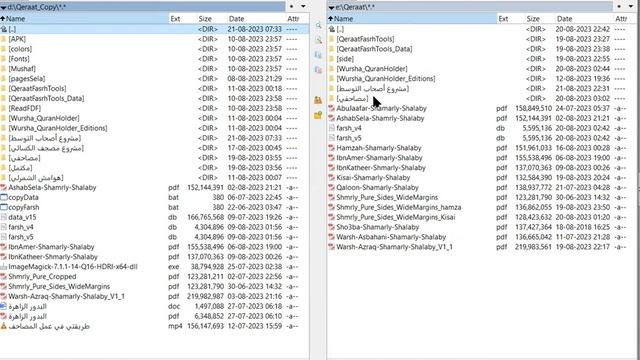The width and height of the screenshot is (640, 360).
Task: Open left panel history dropdown arrow
Action: click(303, 7)
